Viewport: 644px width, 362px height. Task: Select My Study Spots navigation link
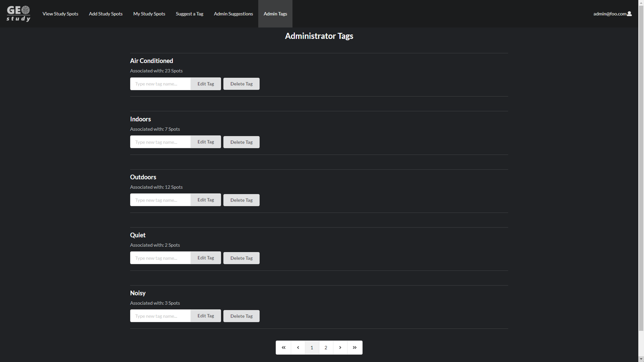pos(149,14)
